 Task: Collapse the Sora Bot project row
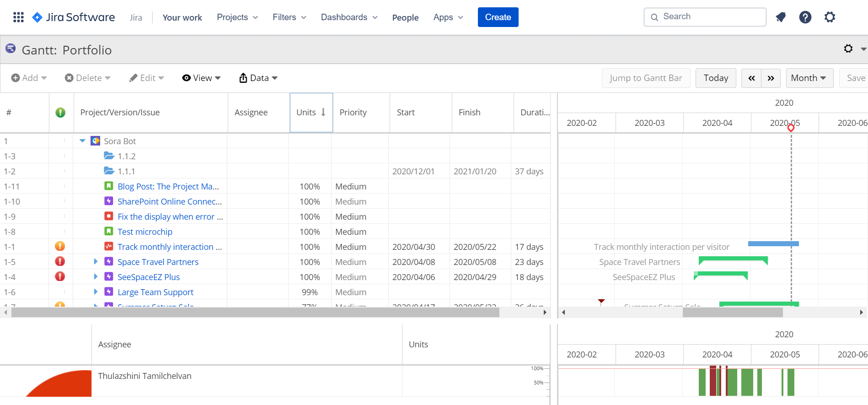click(x=82, y=141)
